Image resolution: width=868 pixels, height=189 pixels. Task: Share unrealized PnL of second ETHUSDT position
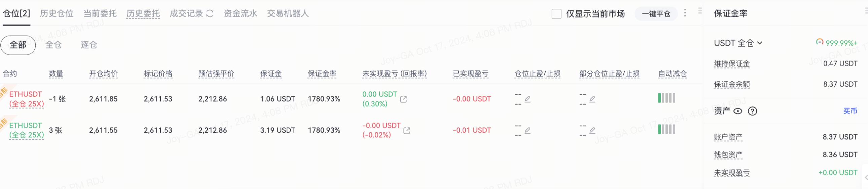click(407, 131)
